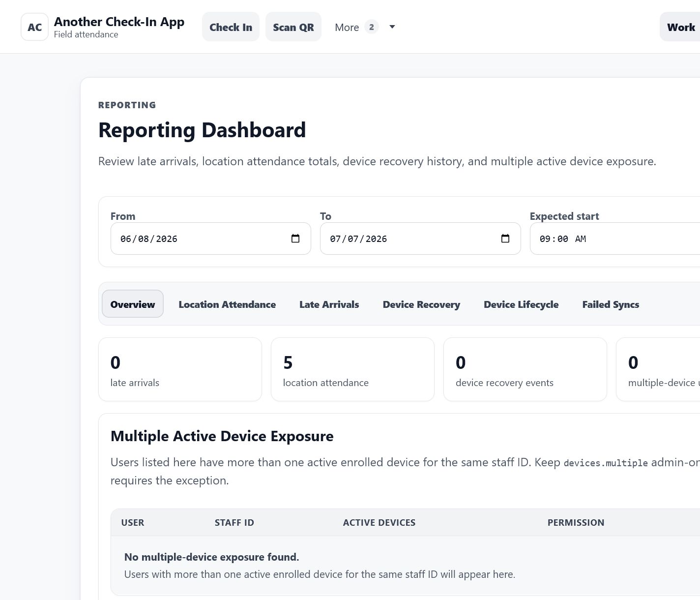View the Failed Syncs tab
The height and width of the screenshot is (600, 700).
click(611, 304)
